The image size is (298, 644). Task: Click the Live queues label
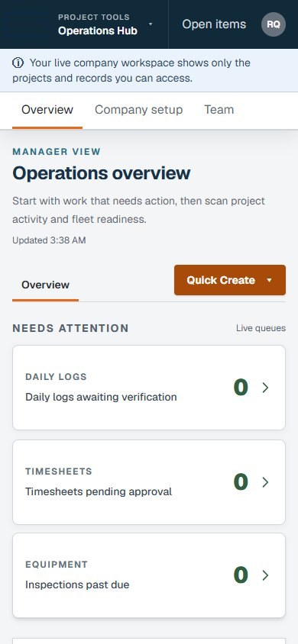tap(261, 328)
